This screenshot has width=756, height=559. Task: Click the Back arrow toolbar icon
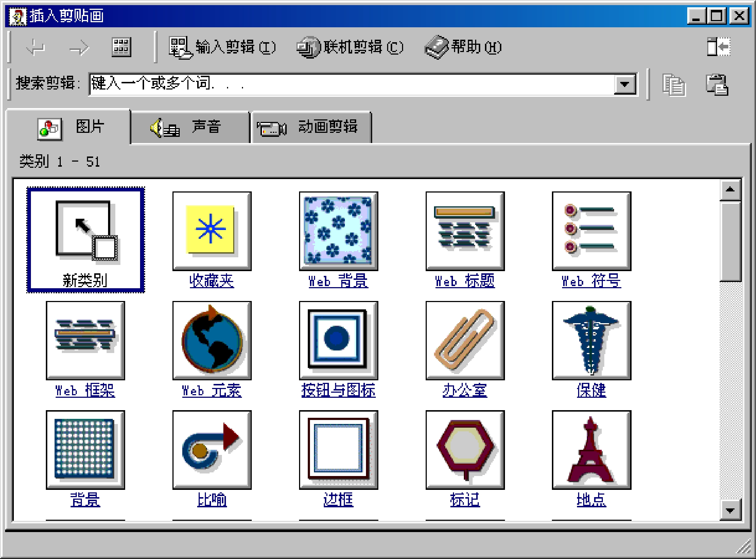coord(36,47)
